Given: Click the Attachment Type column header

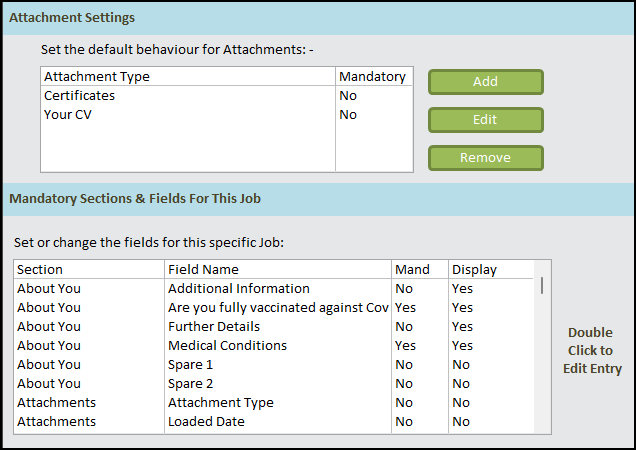Looking at the screenshot, I should 97,77.
